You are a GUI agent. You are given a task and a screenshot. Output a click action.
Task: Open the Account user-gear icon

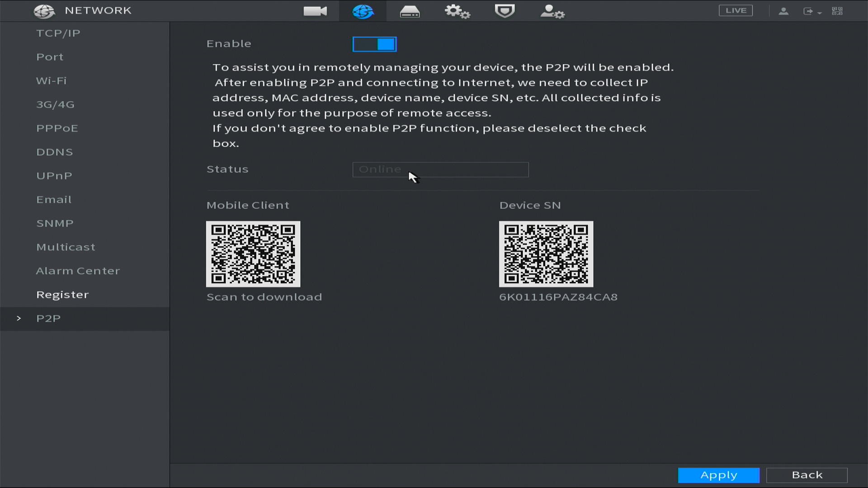point(552,11)
